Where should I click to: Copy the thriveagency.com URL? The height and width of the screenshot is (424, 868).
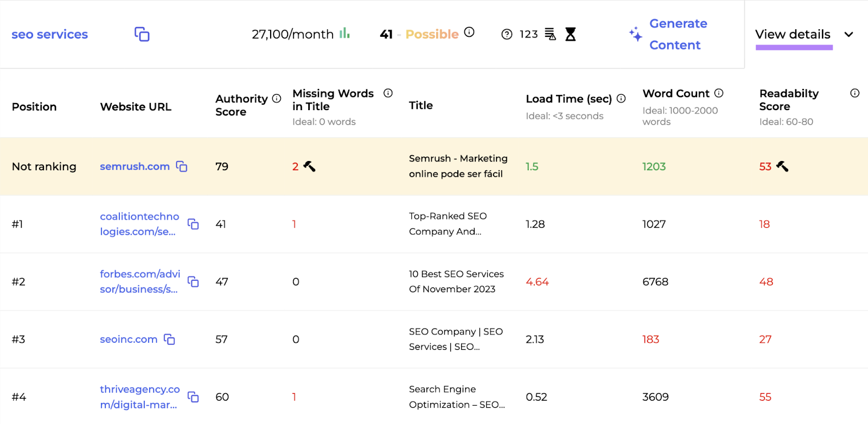[193, 397]
